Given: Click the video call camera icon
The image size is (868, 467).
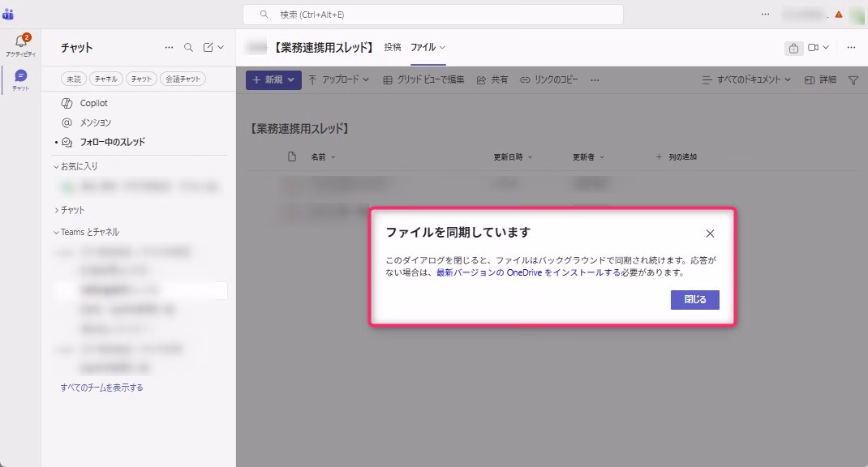Looking at the screenshot, I should point(814,48).
